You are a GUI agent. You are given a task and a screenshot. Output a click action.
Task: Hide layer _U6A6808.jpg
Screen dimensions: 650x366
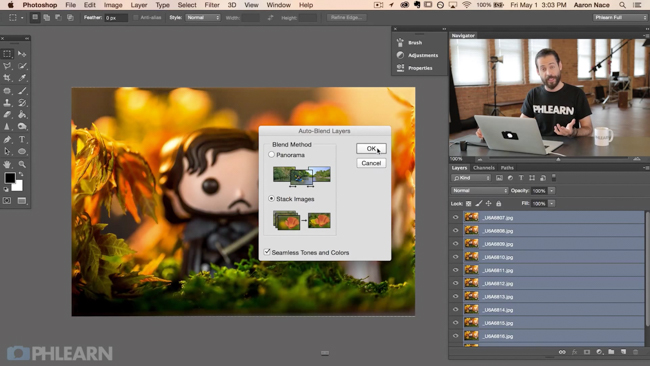tap(456, 230)
